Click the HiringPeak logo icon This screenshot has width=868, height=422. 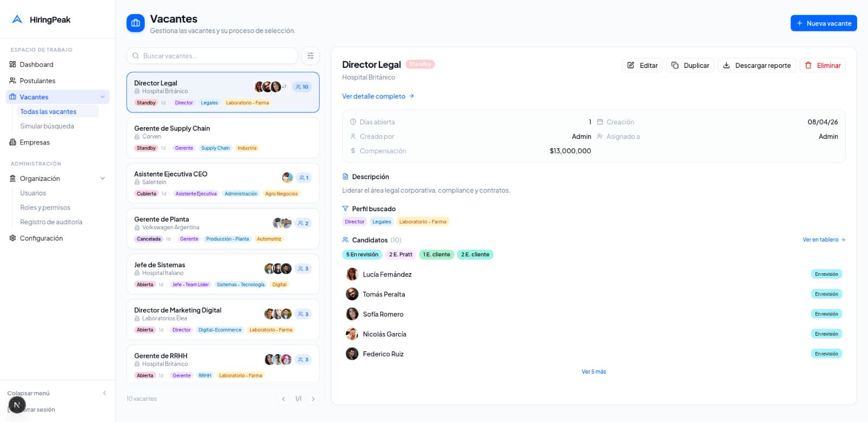(17, 20)
